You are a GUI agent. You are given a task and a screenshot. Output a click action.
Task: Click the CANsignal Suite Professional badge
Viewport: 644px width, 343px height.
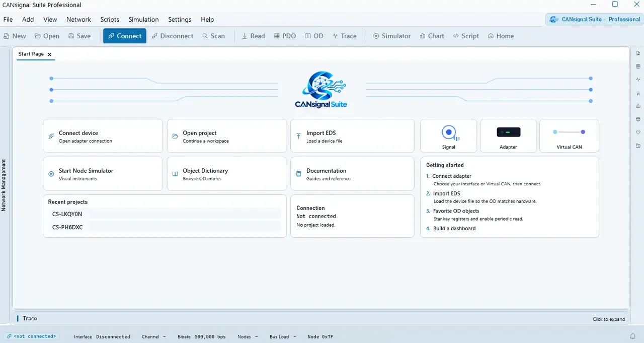click(594, 19)
